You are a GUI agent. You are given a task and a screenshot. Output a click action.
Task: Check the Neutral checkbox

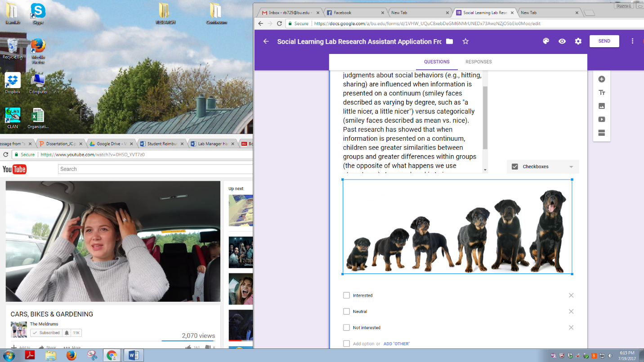coord(346,312)
